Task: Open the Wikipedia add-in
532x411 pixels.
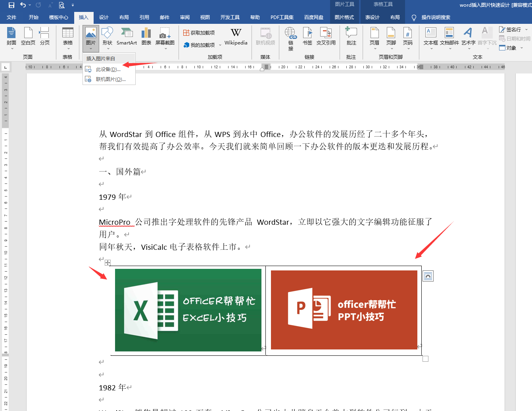Action: 236,37
